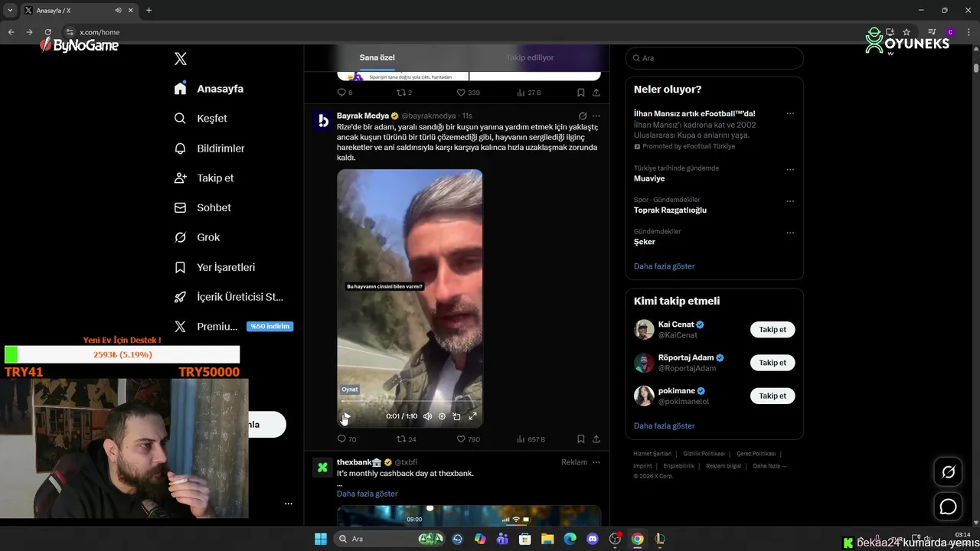Open options for Muaviye trend
980x551 pixels.
(x=790, y=169)
